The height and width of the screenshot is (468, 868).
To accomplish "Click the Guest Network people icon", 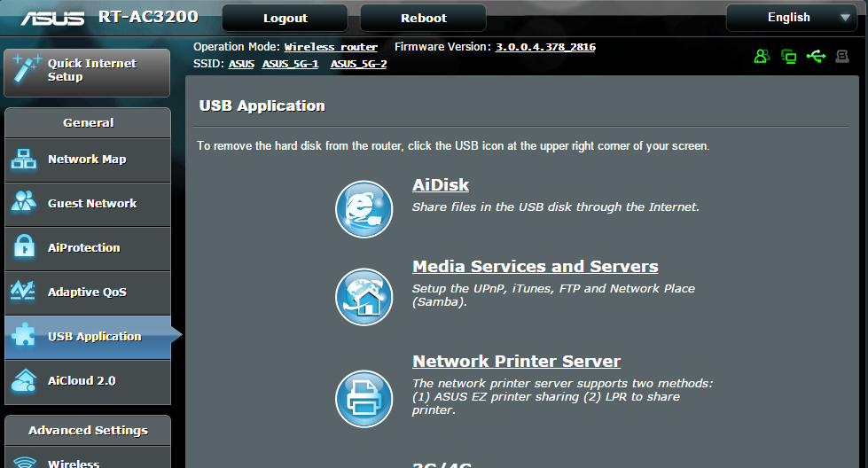I will point(24,201).
